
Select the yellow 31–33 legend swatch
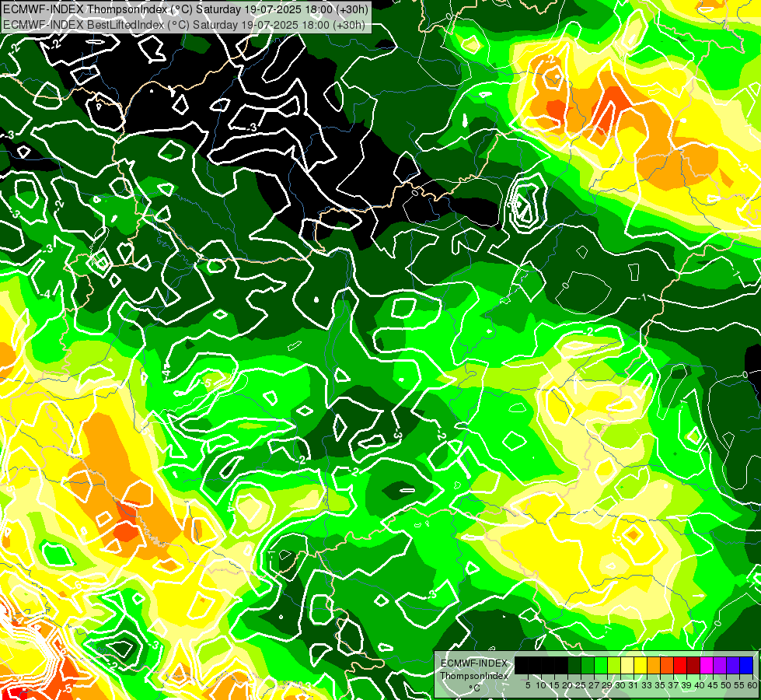(x=641, y=666)
